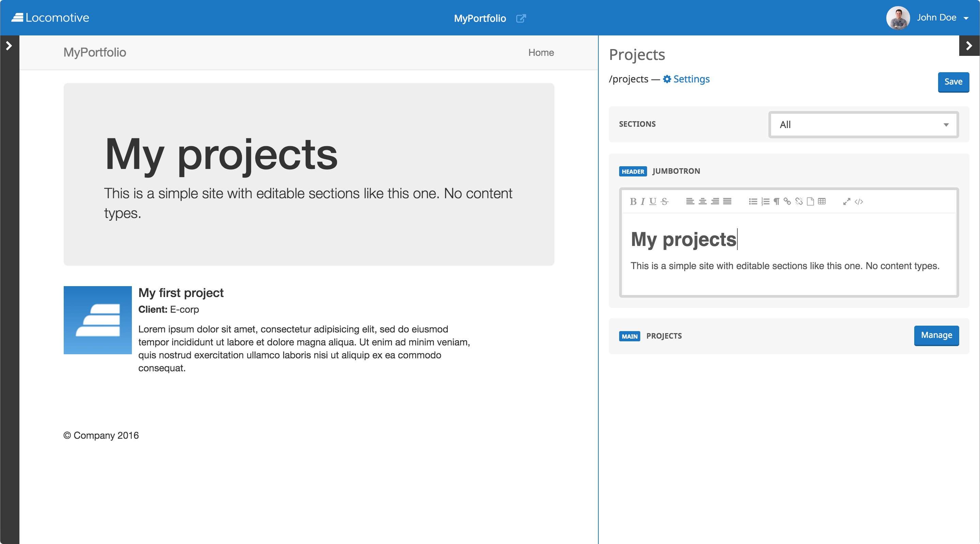Toggle underline formatting in editor toolbar
This screenshot has height=544, width=980.
tap(653, 202)
